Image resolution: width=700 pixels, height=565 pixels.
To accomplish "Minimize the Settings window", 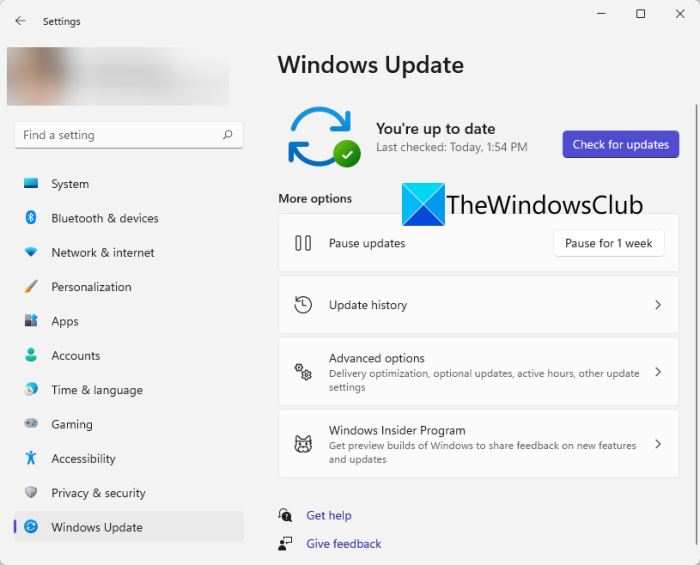I will (x=601, y=14).
